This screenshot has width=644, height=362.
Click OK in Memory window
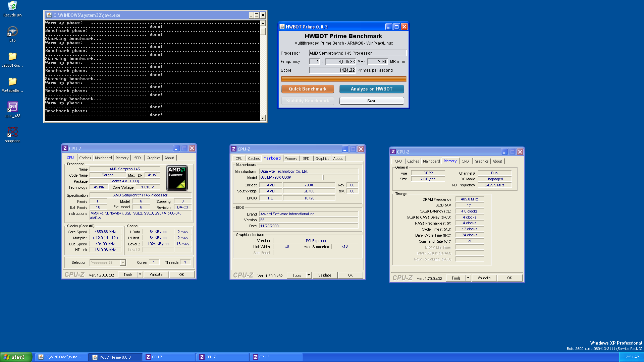click(509, 278)
